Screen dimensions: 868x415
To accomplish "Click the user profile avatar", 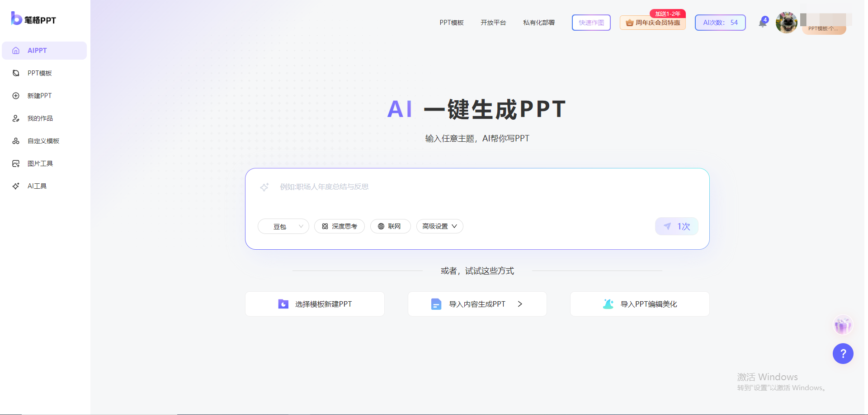I will click(x=787, y=23).
